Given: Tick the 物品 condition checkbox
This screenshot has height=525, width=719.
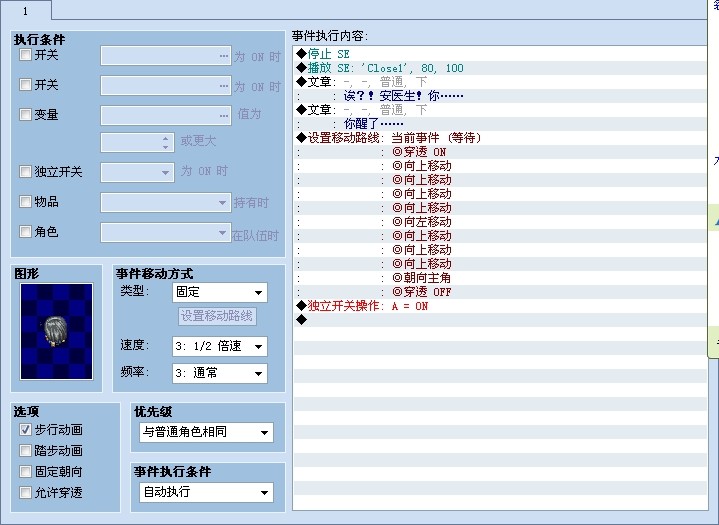Looking at the screenshot, I should tap(25, 201).
